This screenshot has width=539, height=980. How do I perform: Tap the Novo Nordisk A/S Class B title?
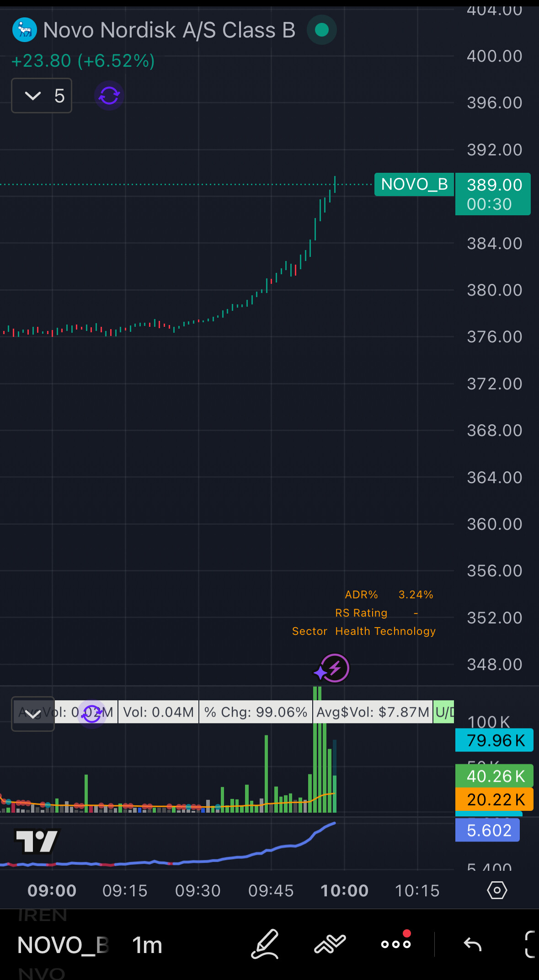pos(169,30)
